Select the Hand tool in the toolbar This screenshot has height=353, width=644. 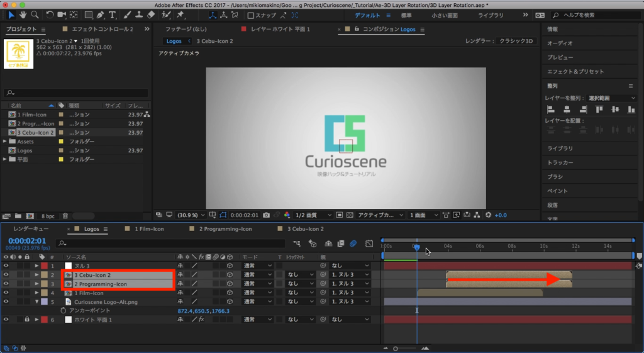pyautogui.click(x=23, y=14)
